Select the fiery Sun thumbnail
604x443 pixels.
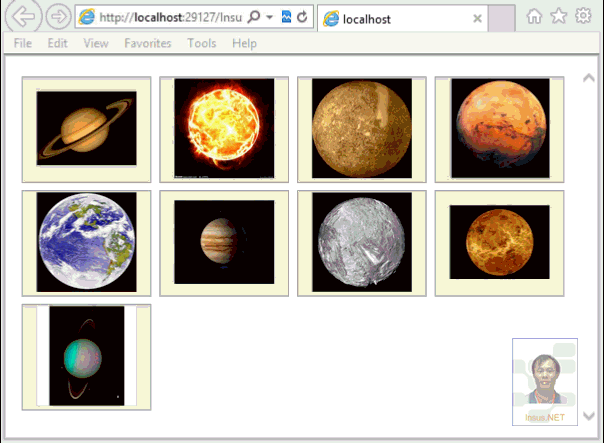point(224,129)
